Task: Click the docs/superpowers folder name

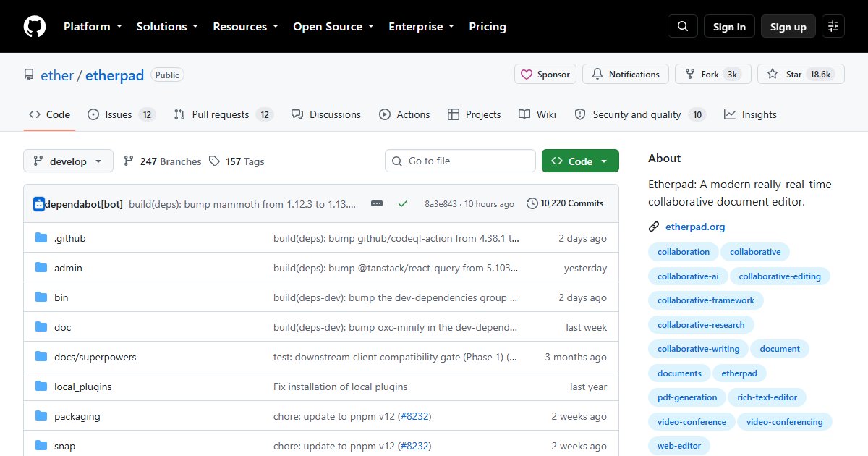Action: [x=95, y=357]
